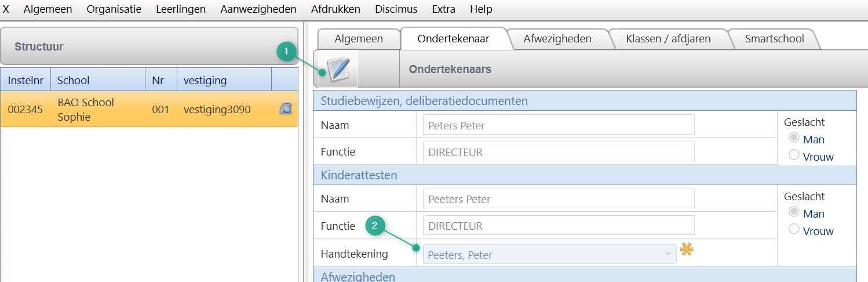Choose Vrouw radio in the Kinderattesten section
The height and width of the screenshot is (282, 868).
pyautogui.click(x=794, y=230)
